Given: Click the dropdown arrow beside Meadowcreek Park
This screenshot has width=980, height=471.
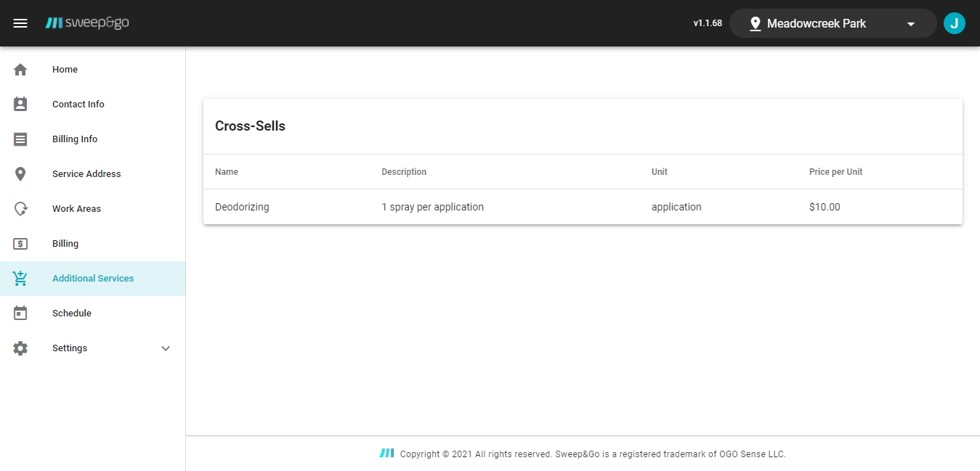Looking at the screenshot, I should point(911,24).
